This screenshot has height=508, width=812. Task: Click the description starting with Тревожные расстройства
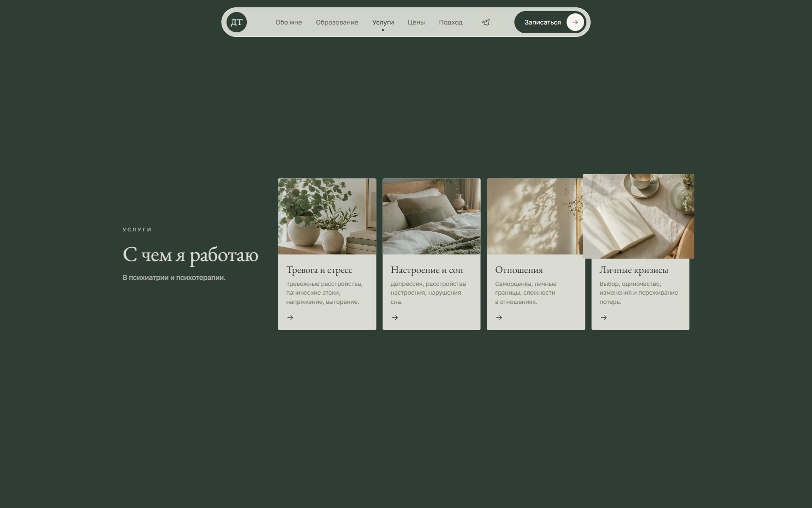tap(324, 293)
